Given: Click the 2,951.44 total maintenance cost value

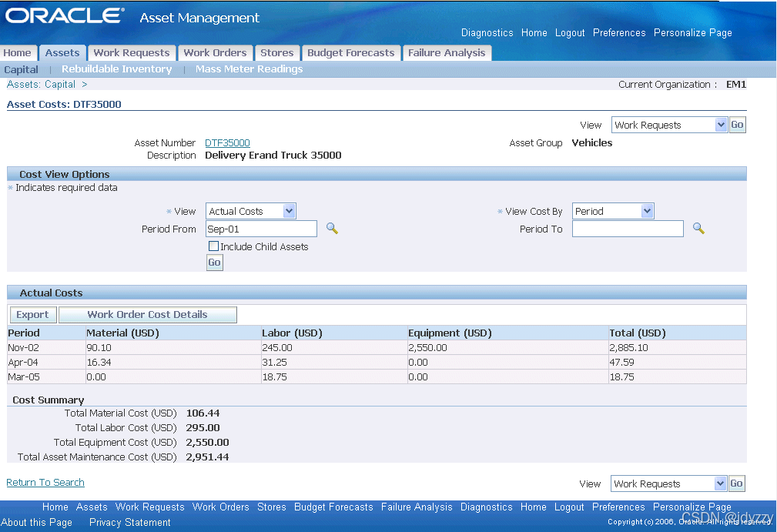Looking at the screenshot, I should pyautogui.click(x=207, y=457).
